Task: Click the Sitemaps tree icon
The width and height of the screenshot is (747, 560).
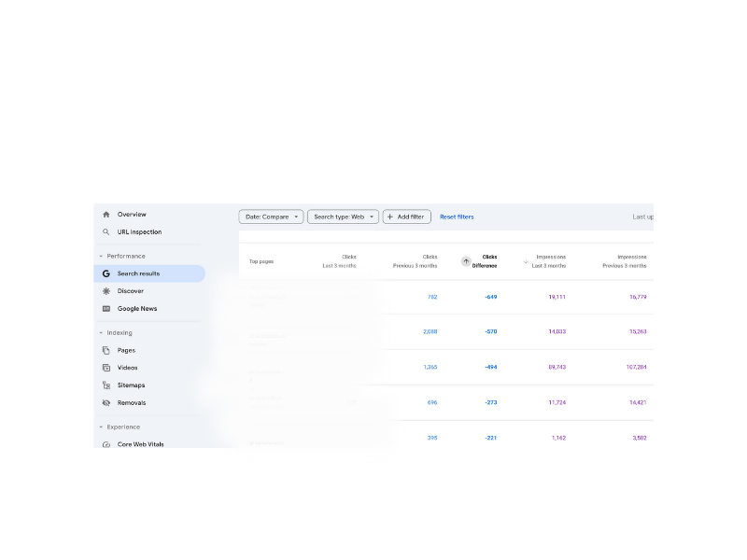Action: point(106,385)
